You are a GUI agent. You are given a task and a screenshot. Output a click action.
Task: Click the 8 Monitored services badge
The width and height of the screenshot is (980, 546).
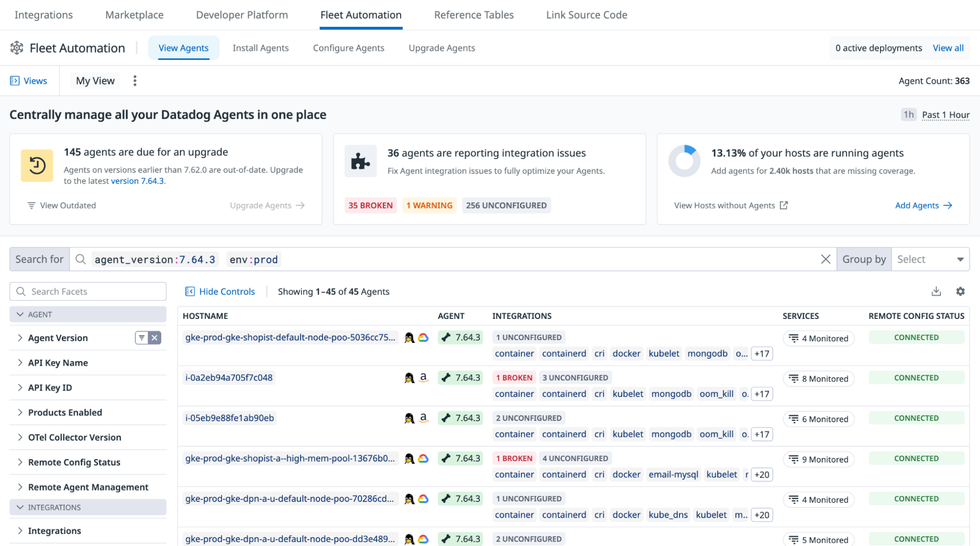click(x=819, y=379)
